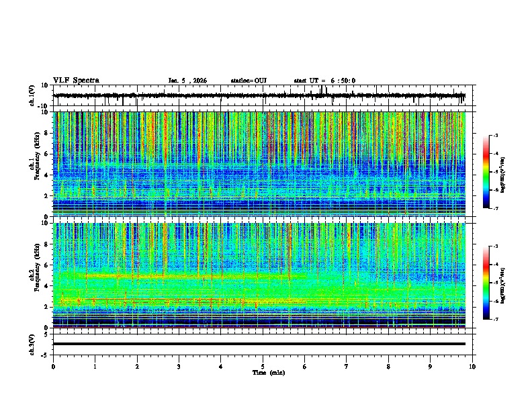This screenshot has width=532, height=411.
Task: Click the 8 kHz tick of ch.2 spectrogram
Action: (47, 244)
